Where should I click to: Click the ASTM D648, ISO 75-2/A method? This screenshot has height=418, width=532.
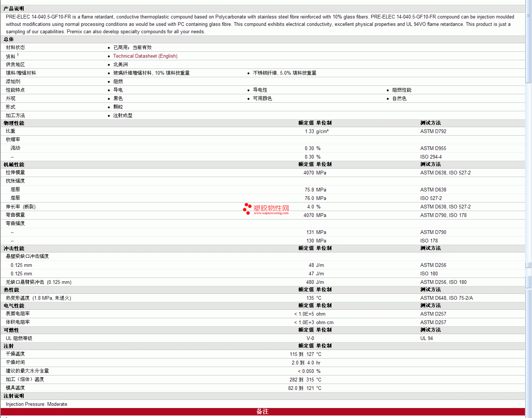(x=446, y=298)
